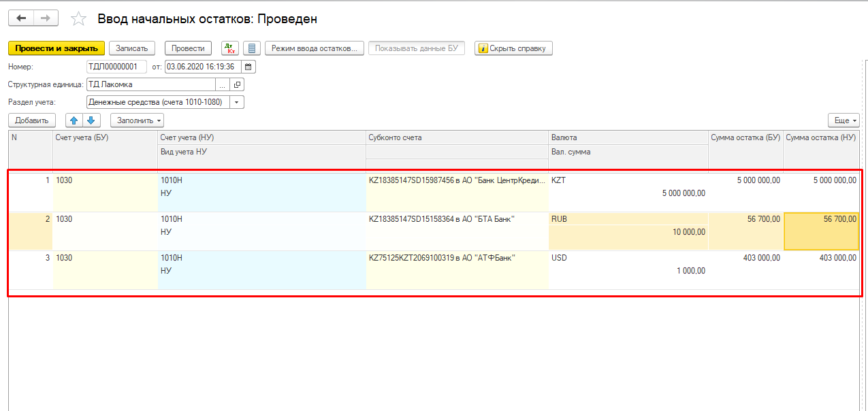Screen dimensions: 868x411
Task: Click the date field 03.06.2020 16:19:36
Action: (x=204, y=67)
